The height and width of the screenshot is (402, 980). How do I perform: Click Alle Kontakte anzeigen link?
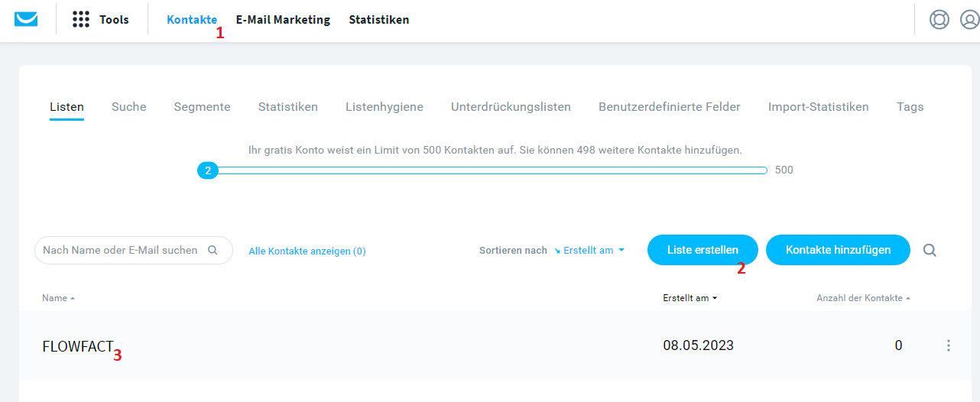pyautogui.click(x=307, y=251)
